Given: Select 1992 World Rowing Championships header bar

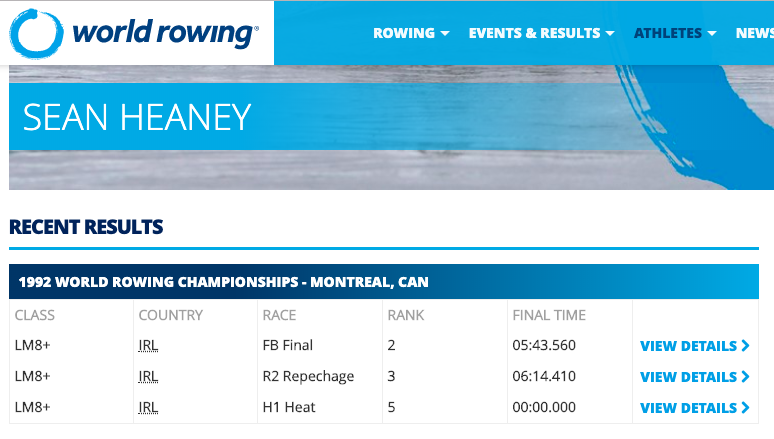Looking at the screenshot, I should tap(384, 281).
